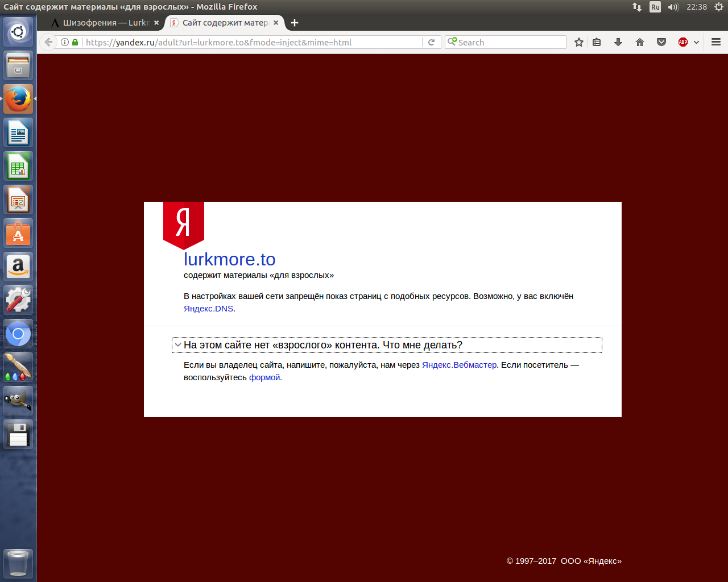The width and height of the screenshot is (728, 582).
Task: Open the Яндекс.Вебмастер link
Action: tap(459, 365)
